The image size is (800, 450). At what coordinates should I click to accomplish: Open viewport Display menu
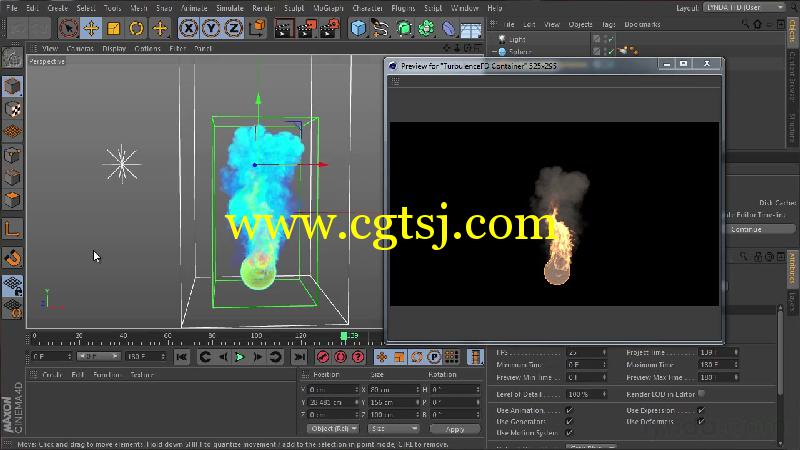[114, 48]
